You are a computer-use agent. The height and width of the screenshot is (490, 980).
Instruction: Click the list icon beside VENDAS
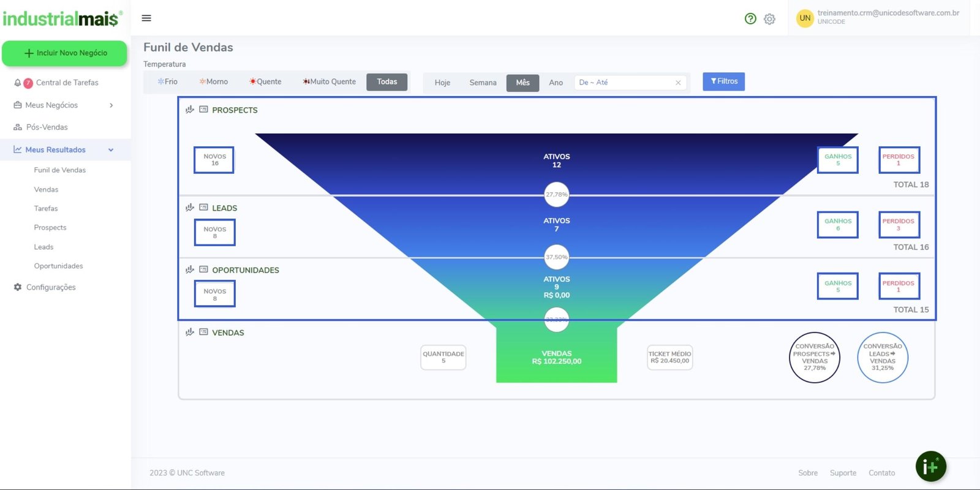(x=203, y=332)
